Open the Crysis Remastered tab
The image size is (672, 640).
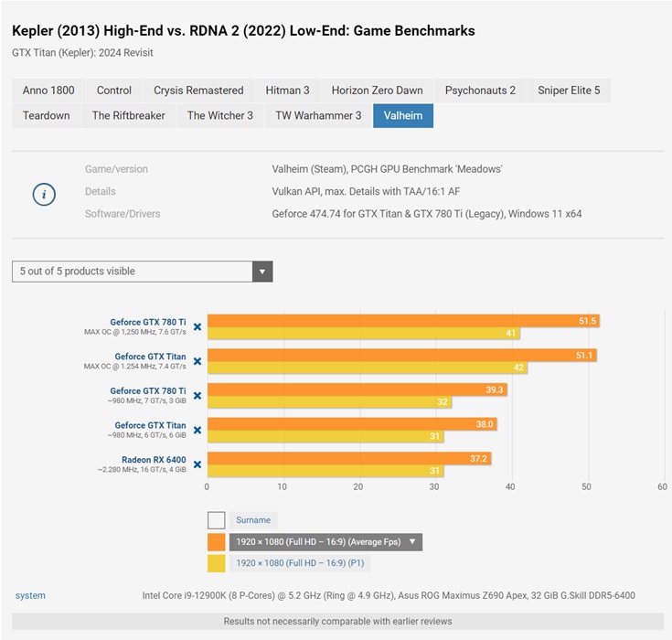coord(198,91)
